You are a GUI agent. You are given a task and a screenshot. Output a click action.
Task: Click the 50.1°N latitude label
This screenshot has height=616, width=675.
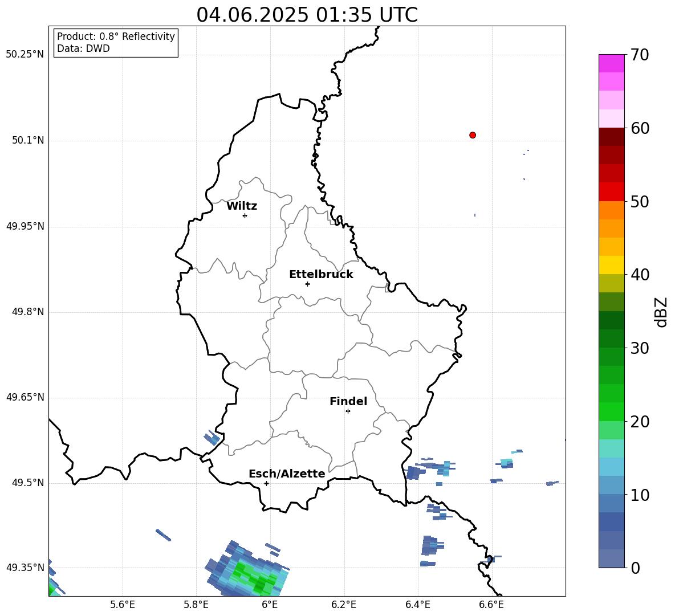28,140
